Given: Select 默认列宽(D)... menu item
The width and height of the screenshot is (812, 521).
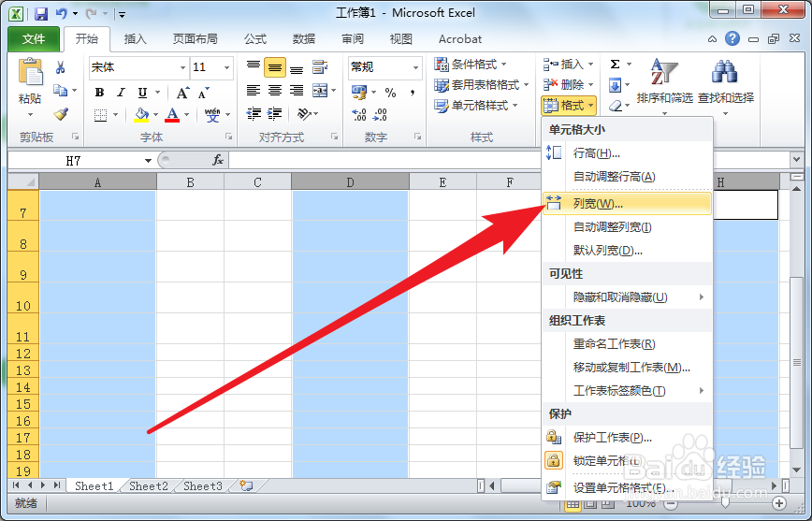Looking at the screenshot, I should point(627,251).
